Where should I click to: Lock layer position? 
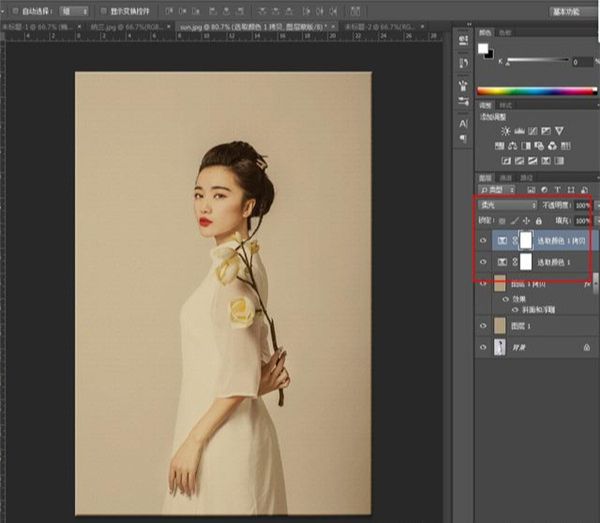[x=527, y=221]
